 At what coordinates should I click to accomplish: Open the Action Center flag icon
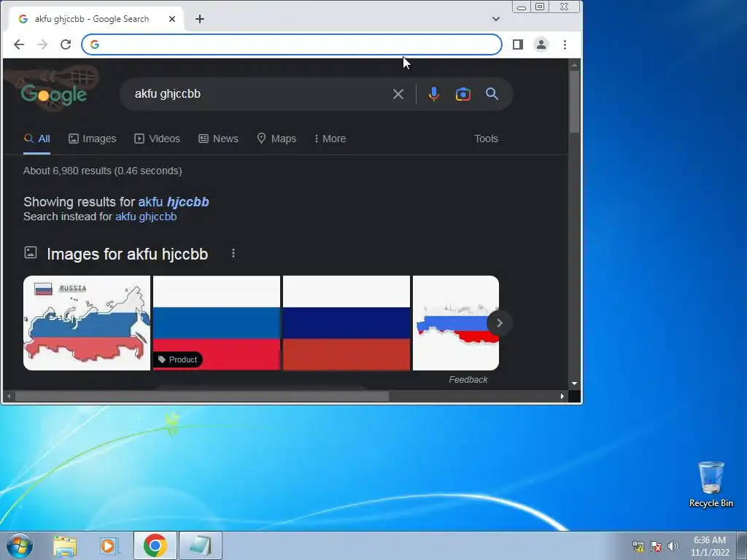(656, 546)
